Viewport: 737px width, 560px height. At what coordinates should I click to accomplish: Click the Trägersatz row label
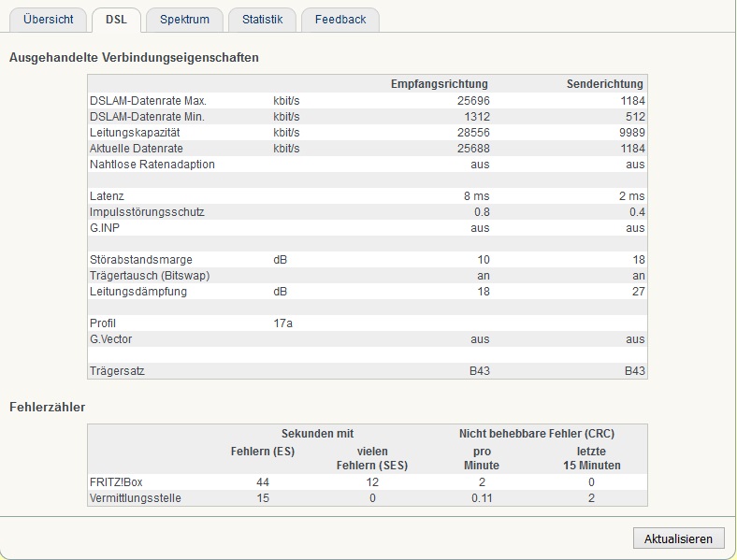tap(117, 370)
